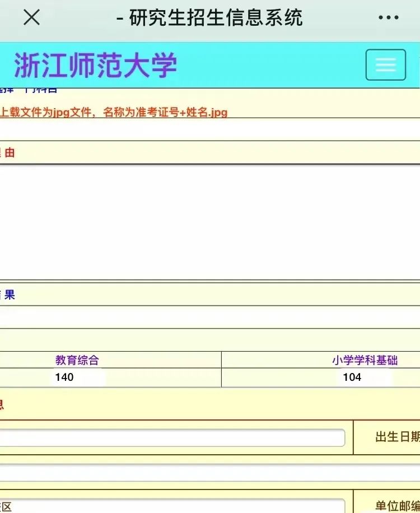Click the white row below the upload instruction
The image size is (420, 513).
click(210, 129)
